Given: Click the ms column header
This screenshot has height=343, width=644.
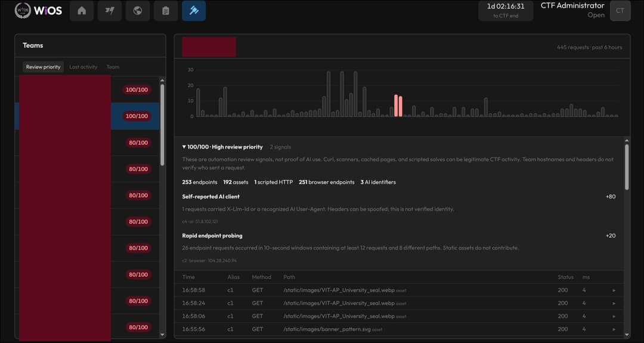Looking at the screenshot, I should pos(586,277).
